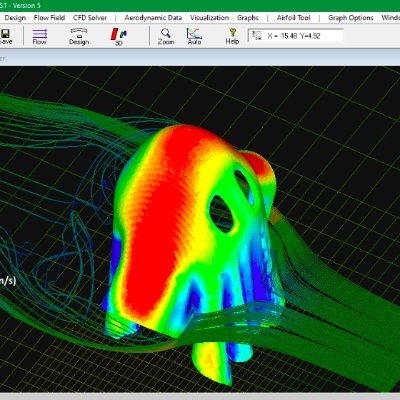Open the CFD Solver menu

tap(90, 18)
